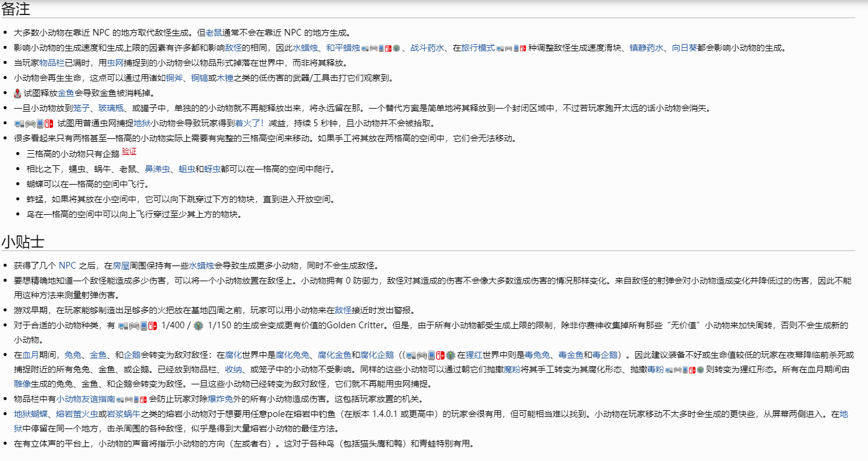Click the gamepad console icon before 试图用普通虫网
This screenshot has height=461, width=868.
[x=30, y=124]
